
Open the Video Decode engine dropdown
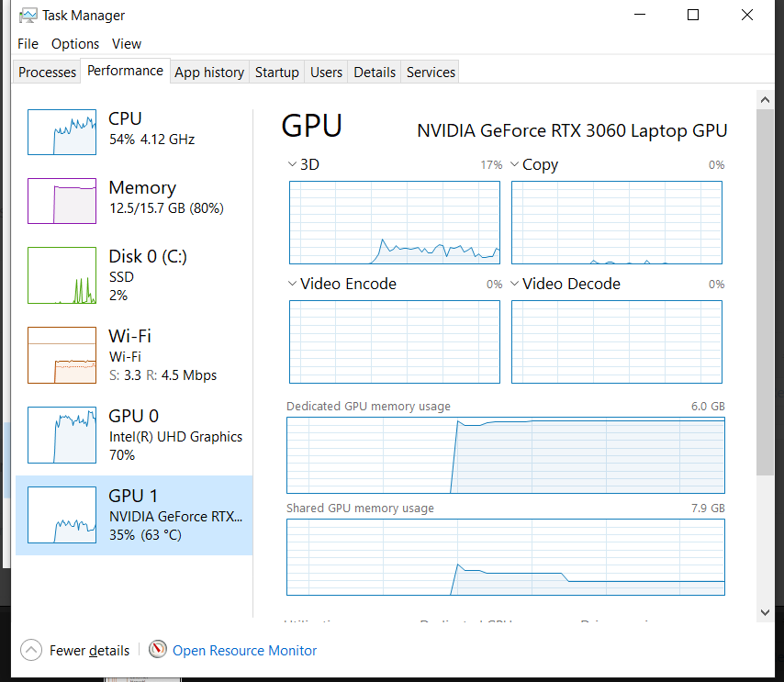click(514, 284)
